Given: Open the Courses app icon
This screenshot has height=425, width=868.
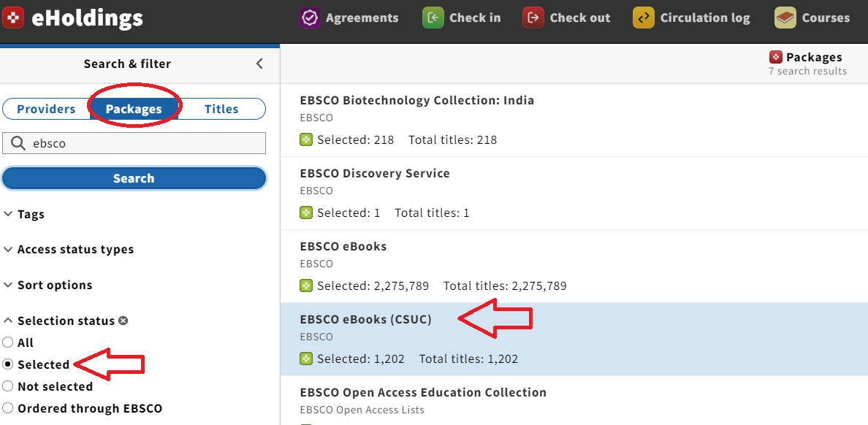Looking at the screenshot, I should coord(785,18).
